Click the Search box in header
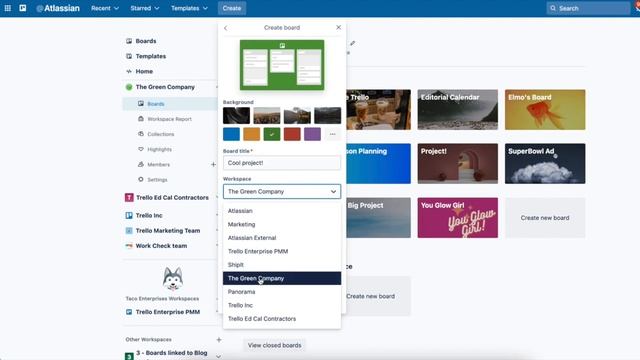The image size is (640, 360). click(x=588, y=8)
